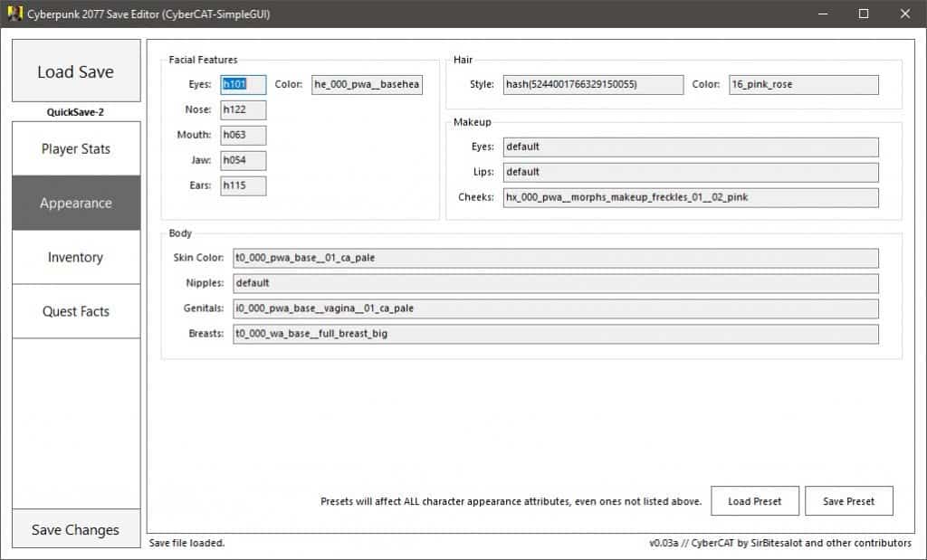This screenshot has width=927, height=560.
Task: Open the Inventory tab
Action: coord(75,257)
